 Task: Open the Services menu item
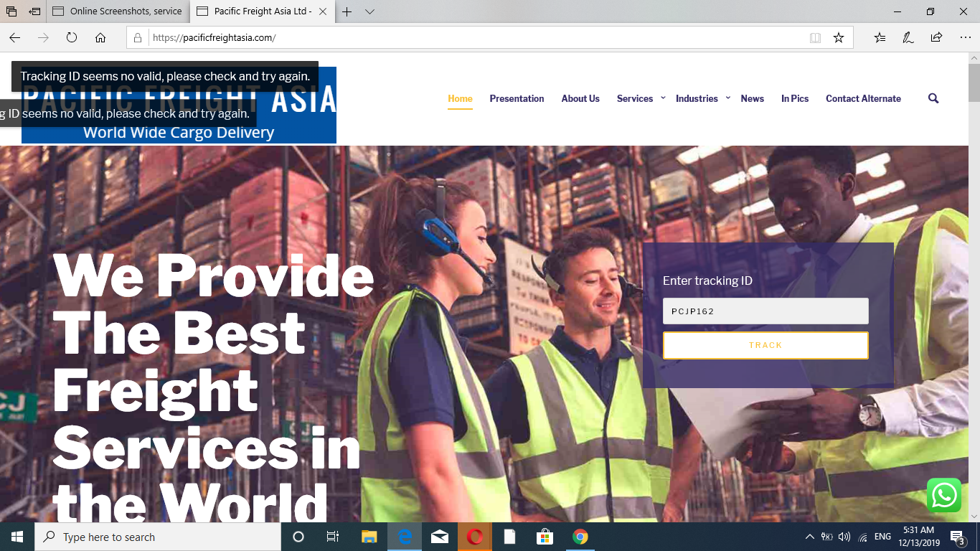(x=635, y=98)
